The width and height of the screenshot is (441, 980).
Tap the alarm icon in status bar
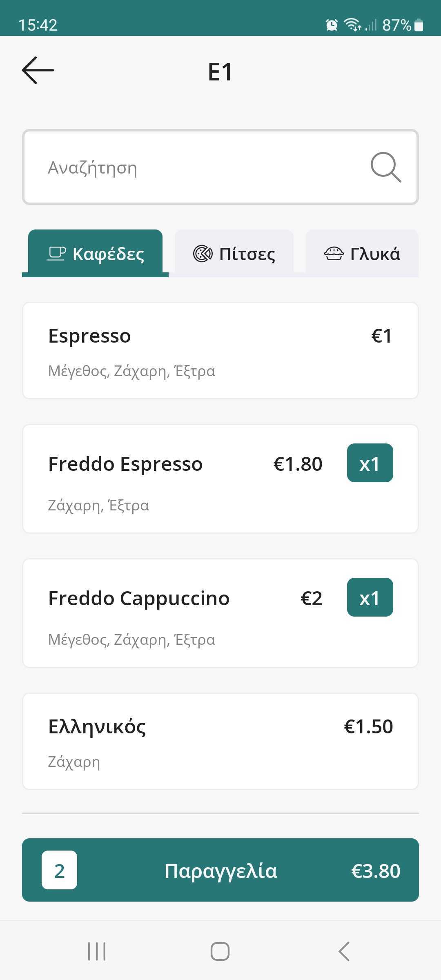tap(332, 25)
